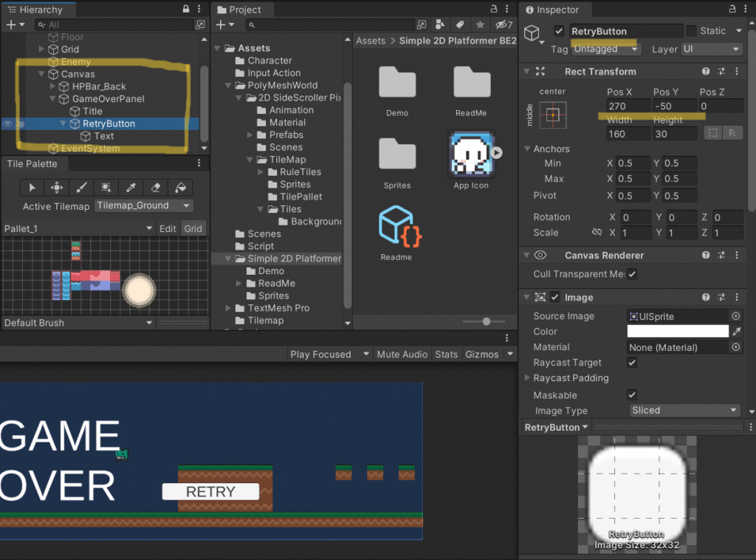Viewport: 756px width, 560px height.
Task: Click the white Color swatch in Image component
Action: pos(677,332)
